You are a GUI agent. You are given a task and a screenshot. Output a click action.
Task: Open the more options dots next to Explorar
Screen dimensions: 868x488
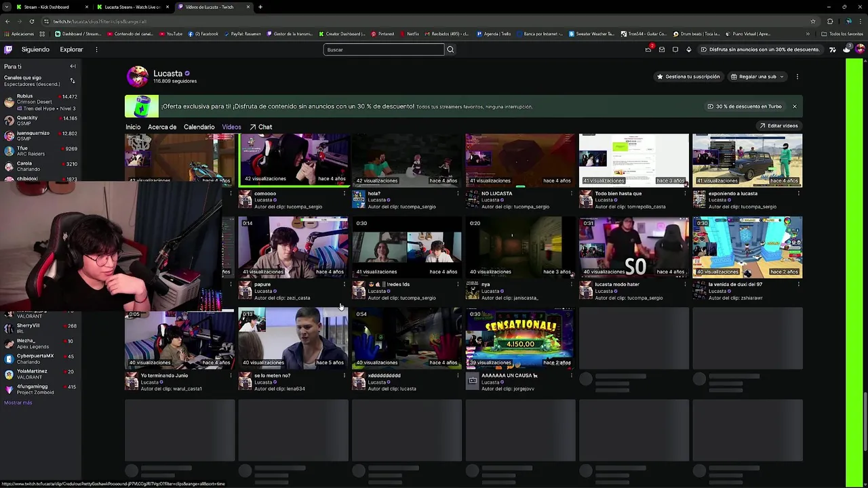click(96, 49)
